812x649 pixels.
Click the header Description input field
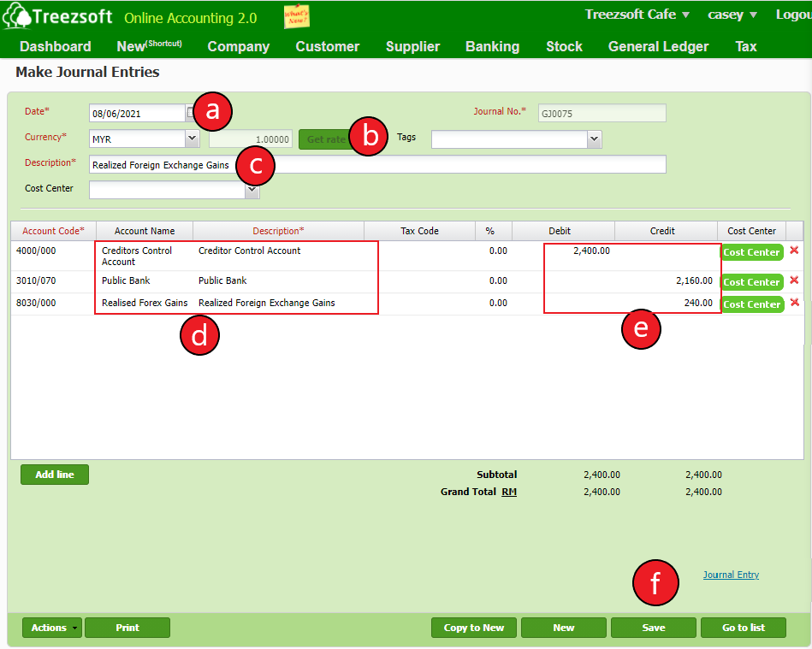(377, 164)
